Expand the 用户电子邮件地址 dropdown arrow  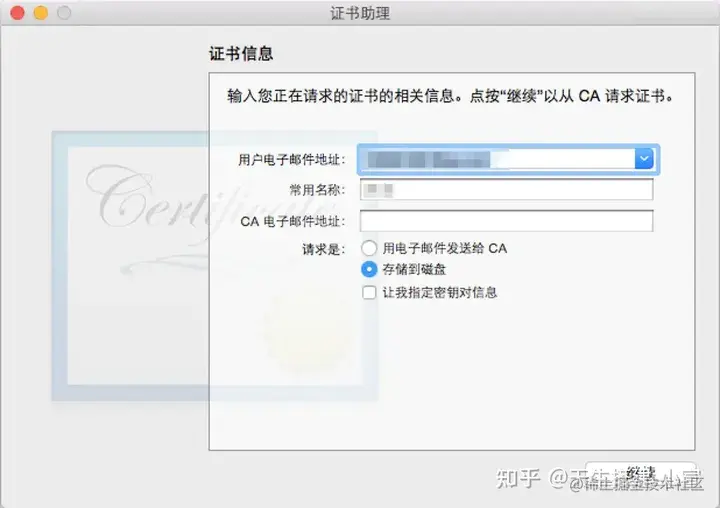tap(644, 159)
